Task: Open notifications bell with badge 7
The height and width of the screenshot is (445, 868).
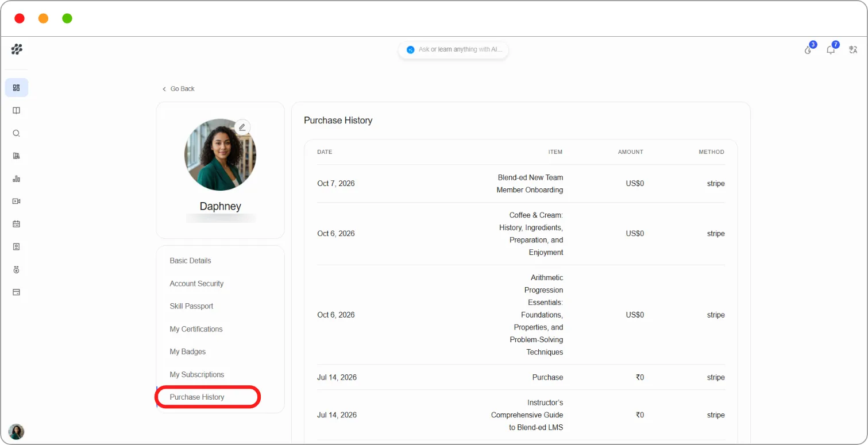Action: (x=831, y=49)
